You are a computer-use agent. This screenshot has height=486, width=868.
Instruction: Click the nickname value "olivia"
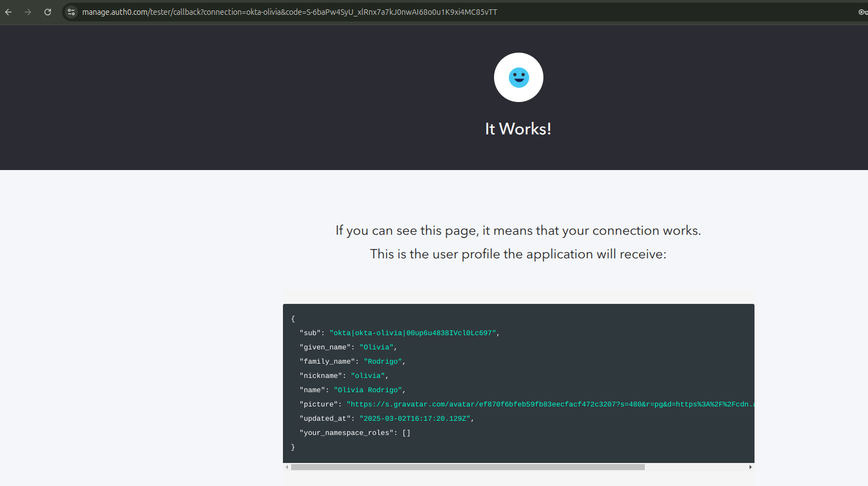(x=368, y=376)
